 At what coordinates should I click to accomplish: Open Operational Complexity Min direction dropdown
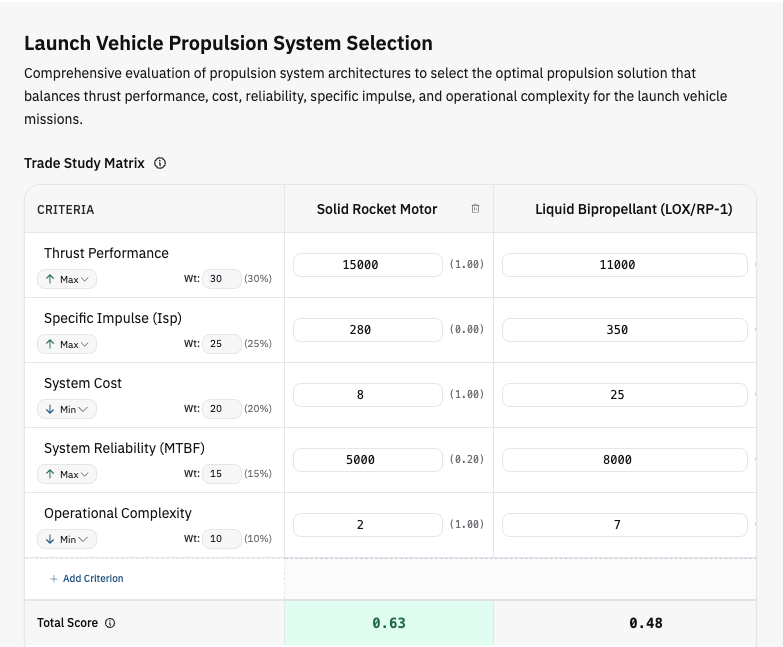coord(67,539)
